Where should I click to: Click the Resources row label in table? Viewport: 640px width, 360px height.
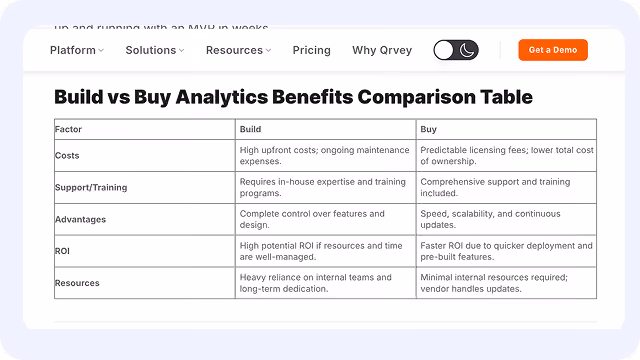(x=77, y=283)
